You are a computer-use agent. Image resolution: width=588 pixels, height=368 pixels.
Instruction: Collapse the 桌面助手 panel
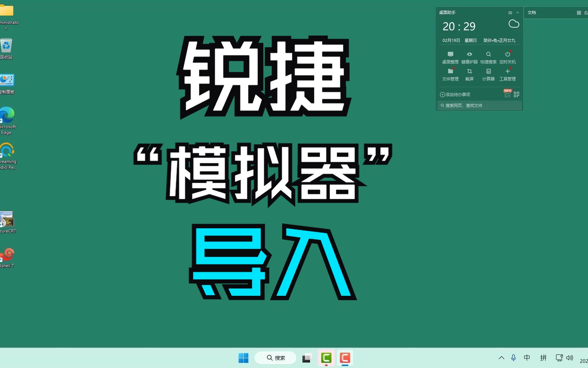coord(518,13)
